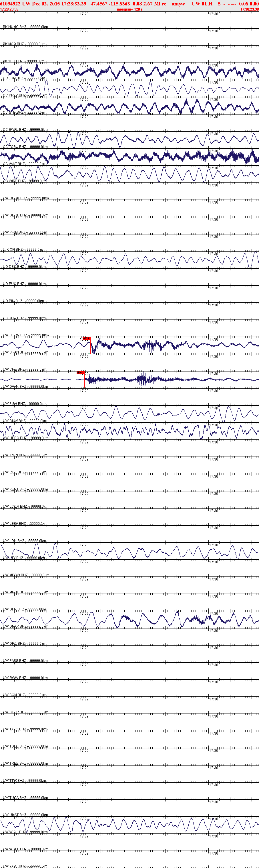Select the UW OFR BHZ station label
The image size is (259, 868).
click(x=25, y=610)
